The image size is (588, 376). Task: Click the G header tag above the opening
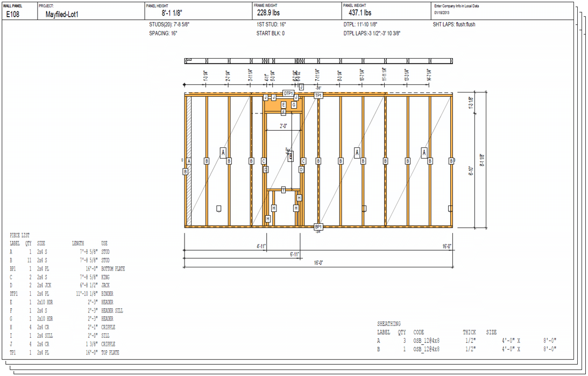[294, 105]
